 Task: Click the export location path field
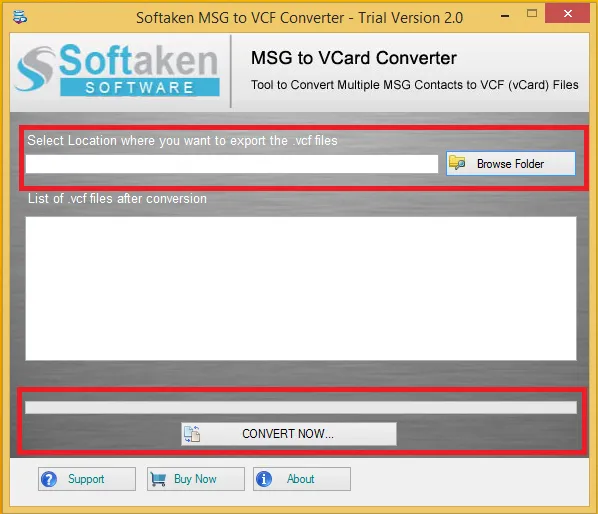(x=231, y=164)
